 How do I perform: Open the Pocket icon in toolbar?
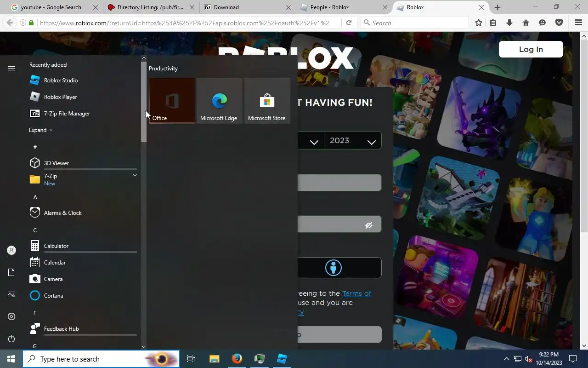559,23
